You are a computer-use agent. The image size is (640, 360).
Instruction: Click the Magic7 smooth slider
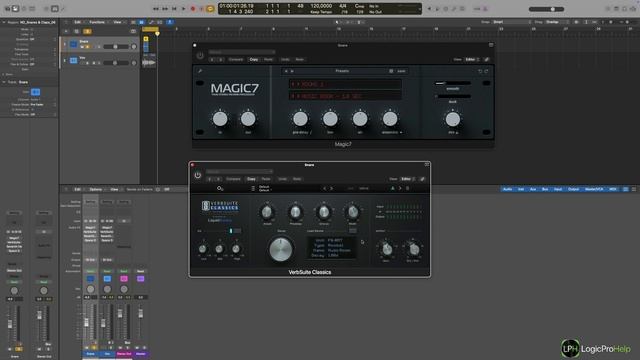[453, 83]
